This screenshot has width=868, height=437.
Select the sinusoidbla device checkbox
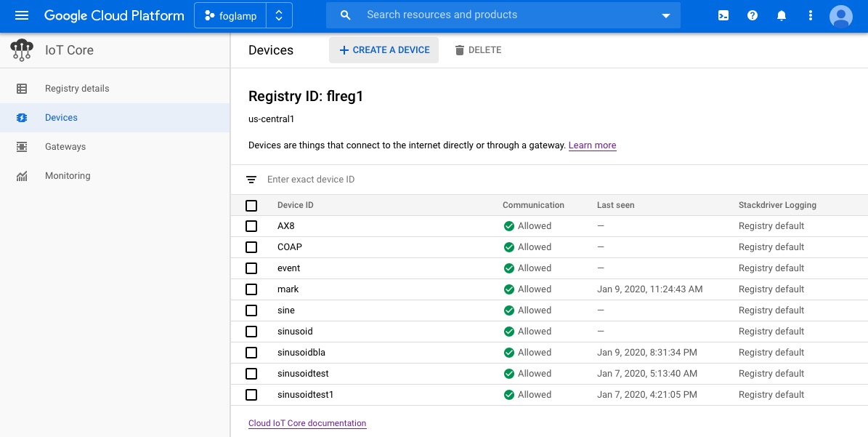pyautogui.click(x=251, y=352)
